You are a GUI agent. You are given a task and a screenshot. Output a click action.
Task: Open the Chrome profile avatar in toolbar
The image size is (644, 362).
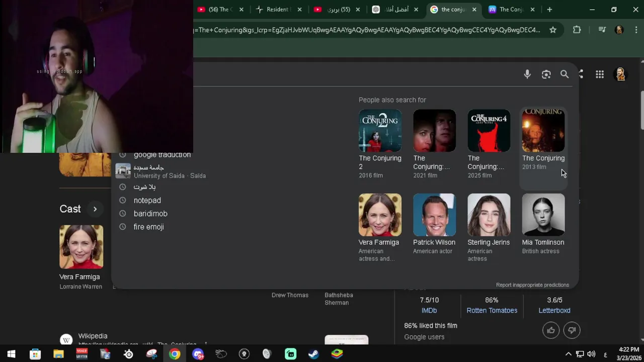(x=619, y=30)
